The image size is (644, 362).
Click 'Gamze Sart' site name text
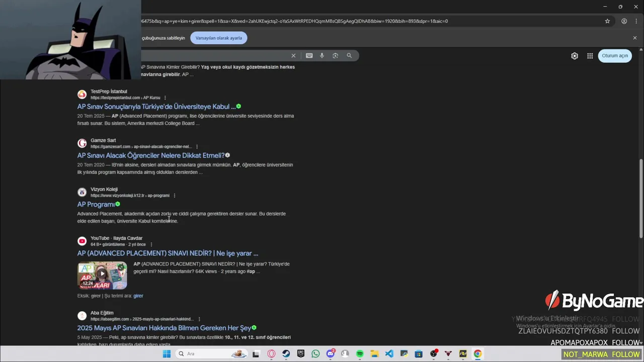(103, 140)
